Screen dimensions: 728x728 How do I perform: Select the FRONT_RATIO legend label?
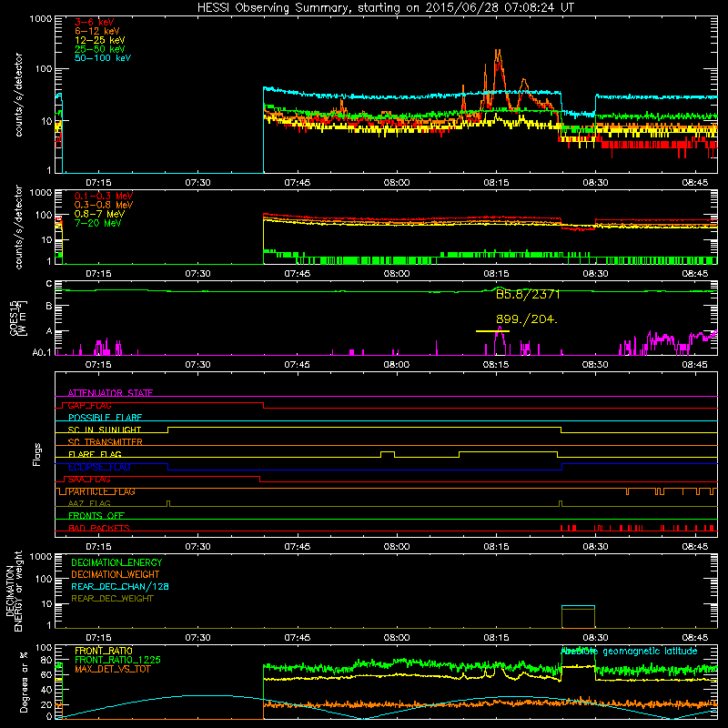pos(104,651)
